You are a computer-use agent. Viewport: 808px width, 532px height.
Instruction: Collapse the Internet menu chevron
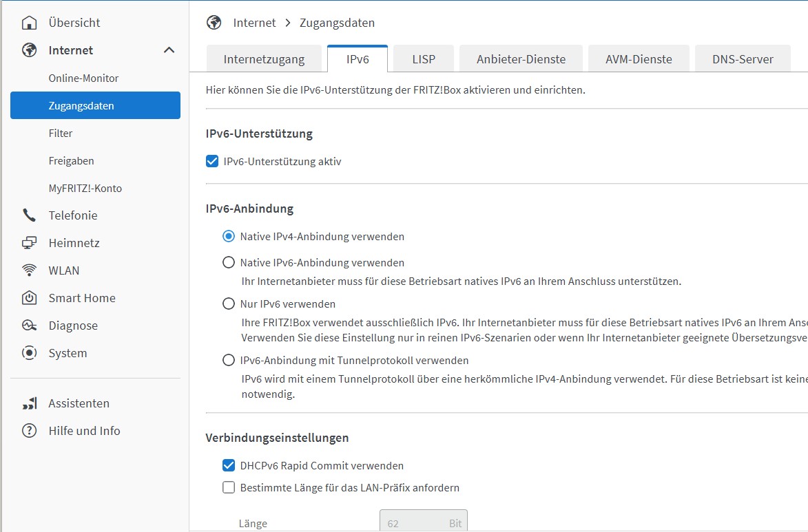click(x=169, y=50)
